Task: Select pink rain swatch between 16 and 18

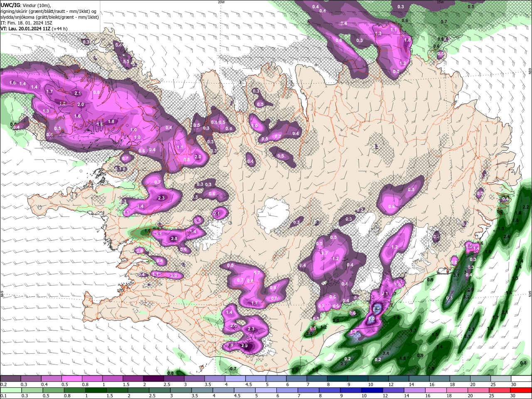Action: (436, 390)
